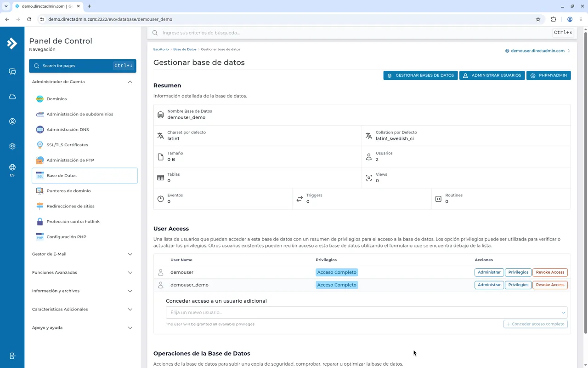Open a new browser tab
This screenshot has width=588, height=368.
[89, 6]
